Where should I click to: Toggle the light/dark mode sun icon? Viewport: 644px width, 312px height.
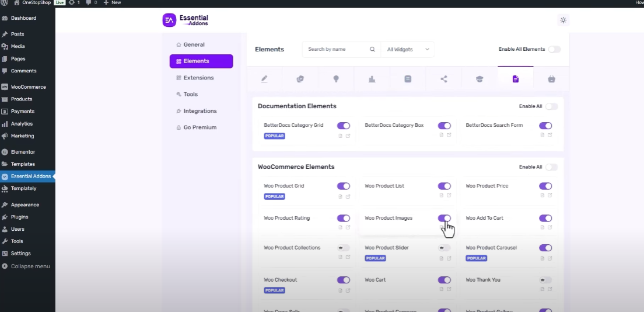tap(563, 20)
